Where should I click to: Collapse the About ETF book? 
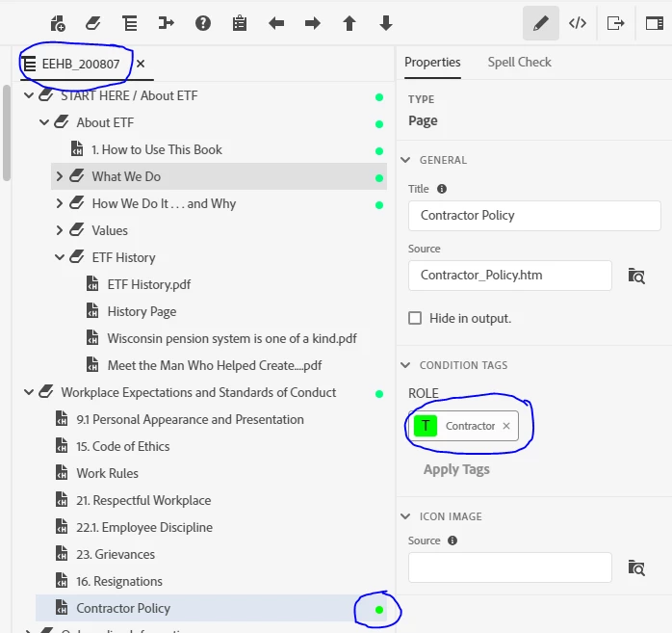[44, 122]
